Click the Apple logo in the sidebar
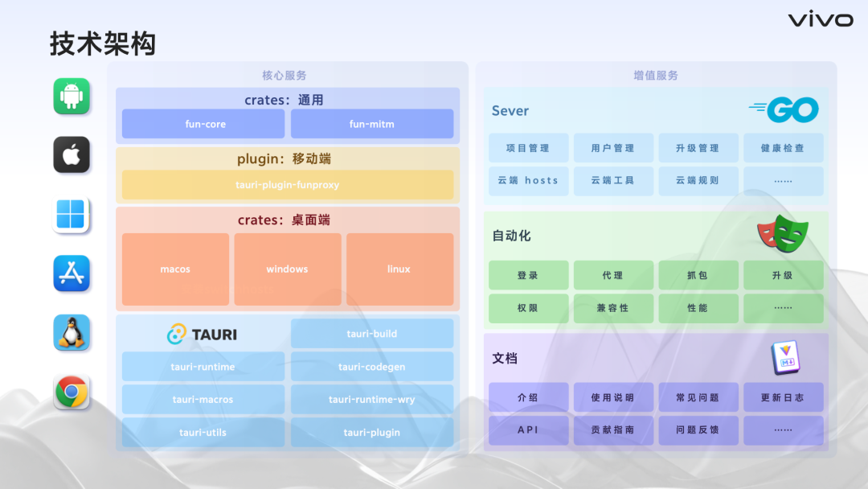868x489 pixels. (x=71, y=155)
